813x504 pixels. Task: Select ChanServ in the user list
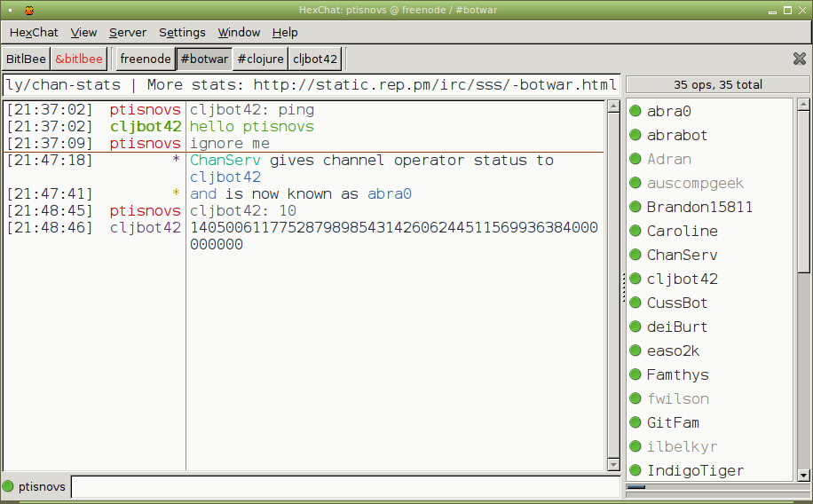click(682, 255)
